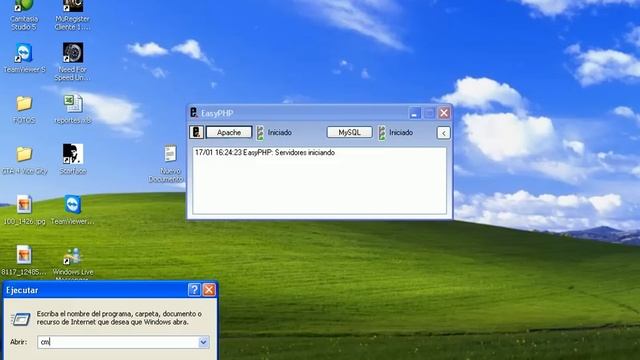Click the run icon in Ejecutar dialog
This screenshot has height=360, width=640.
point(20,319)
